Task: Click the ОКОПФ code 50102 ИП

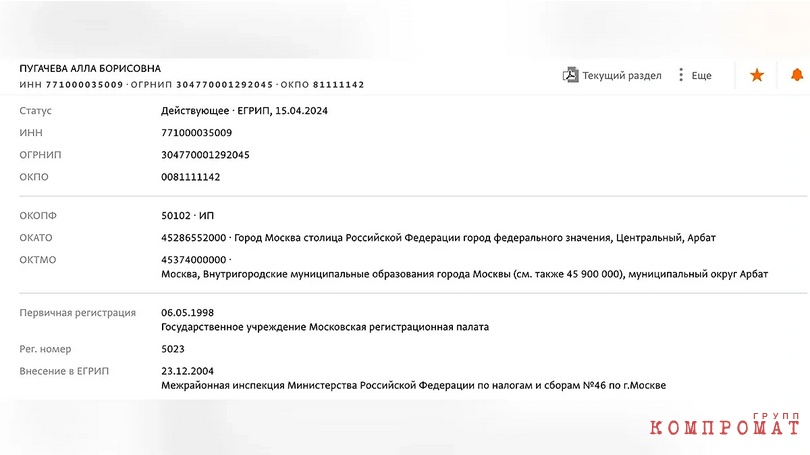Action: 188,216
